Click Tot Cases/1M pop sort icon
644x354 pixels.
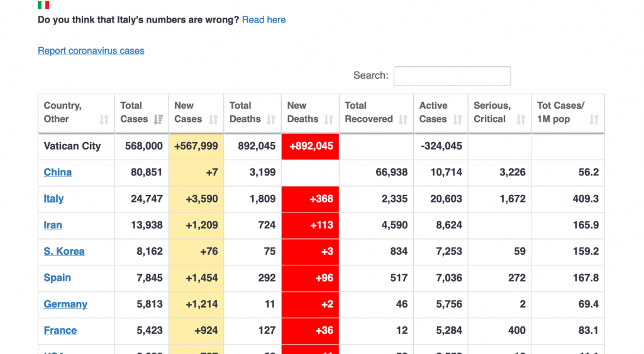click(594, 119)
